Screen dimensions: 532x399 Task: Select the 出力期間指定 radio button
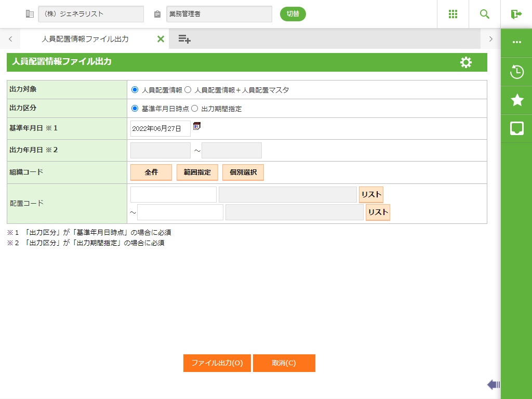(195, 109)
